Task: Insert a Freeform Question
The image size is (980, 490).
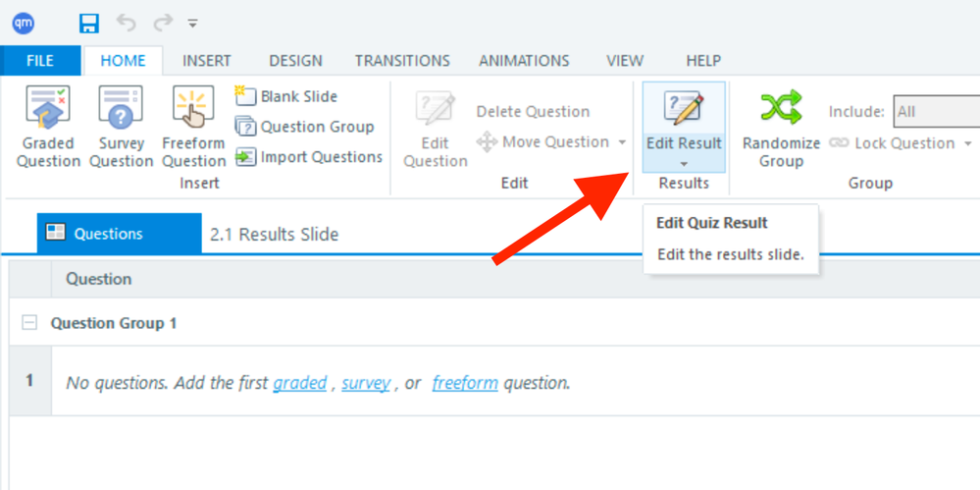Action: pos(193,128)
